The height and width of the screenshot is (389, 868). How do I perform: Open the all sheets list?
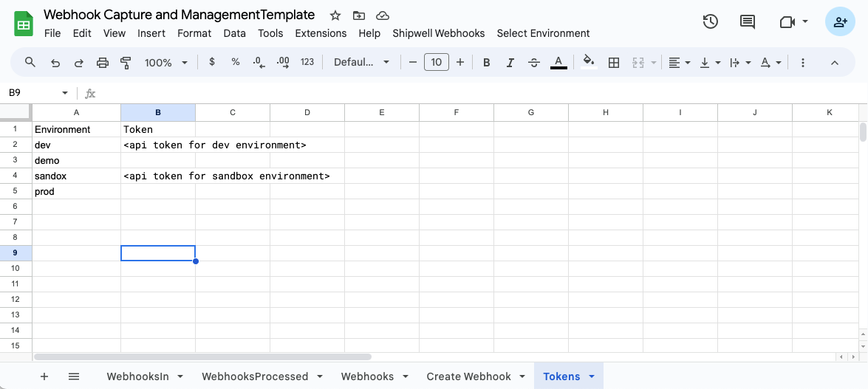point(74,376)
